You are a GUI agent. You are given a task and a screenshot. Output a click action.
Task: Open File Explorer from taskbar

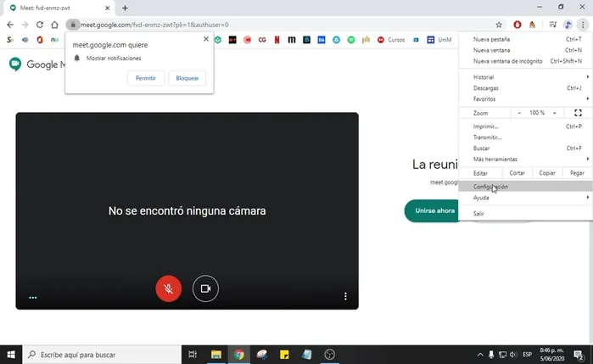point(216,355)
